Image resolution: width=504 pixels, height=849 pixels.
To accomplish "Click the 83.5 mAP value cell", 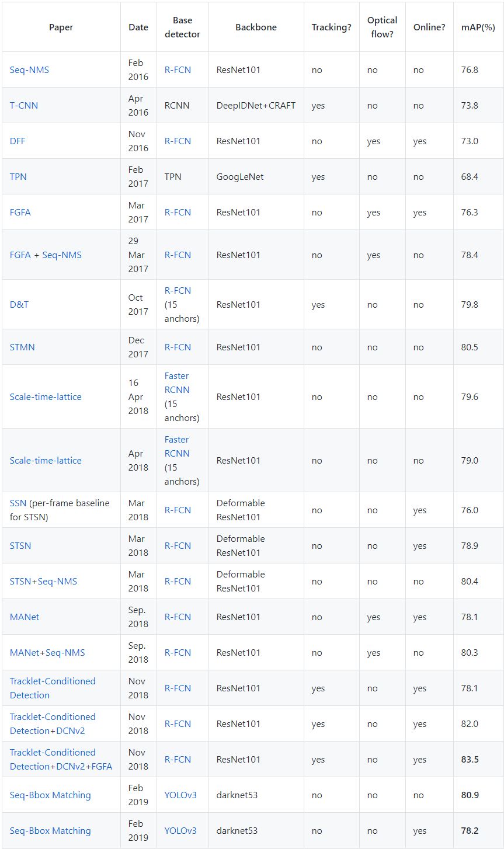I will coord(470,759).
